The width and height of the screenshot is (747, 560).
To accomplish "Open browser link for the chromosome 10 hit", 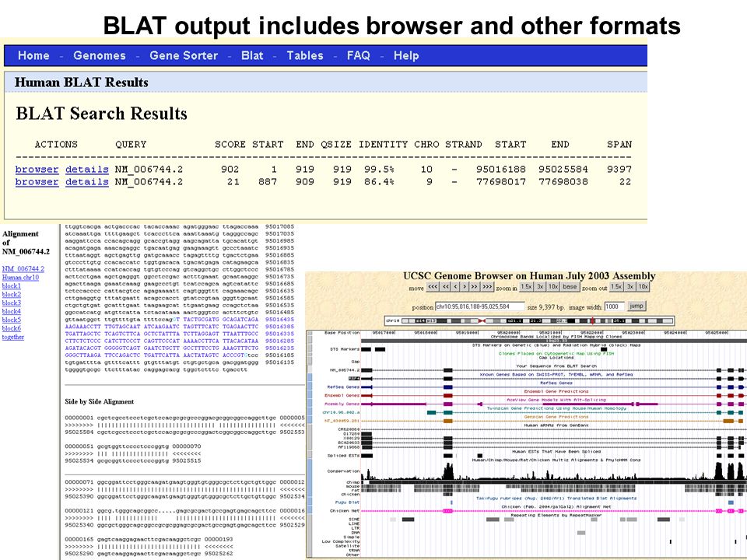I will (37, 170).
